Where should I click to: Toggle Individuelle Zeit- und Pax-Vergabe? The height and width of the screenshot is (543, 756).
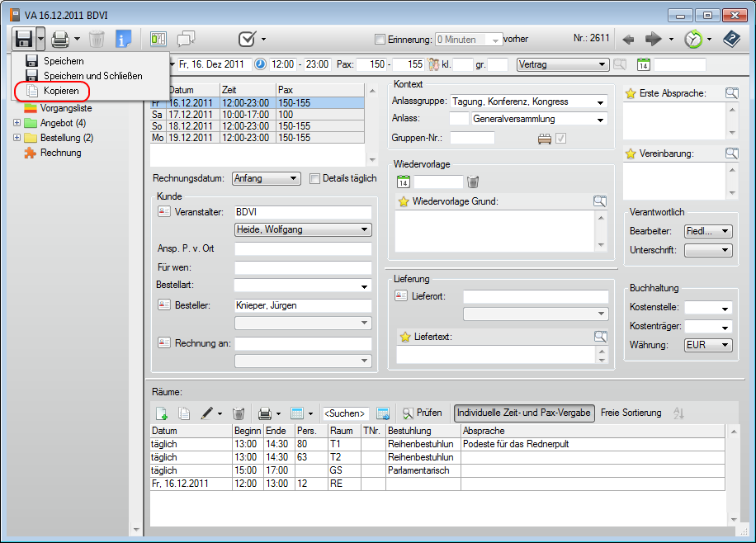(524, 413)
